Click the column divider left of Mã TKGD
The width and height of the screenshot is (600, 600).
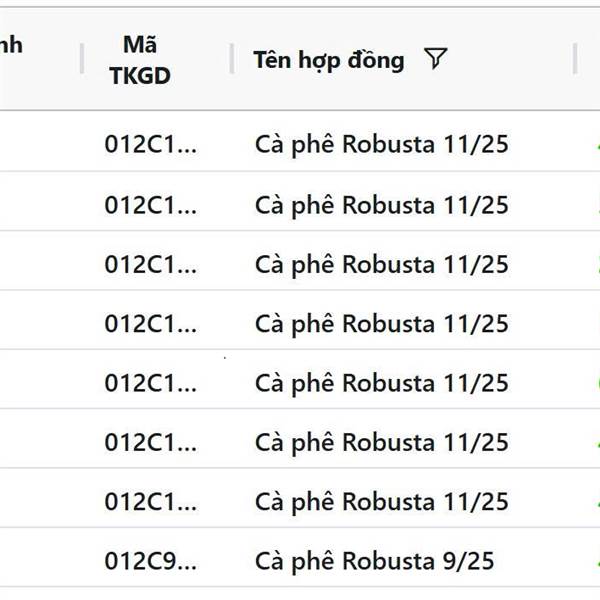point(82,59)
